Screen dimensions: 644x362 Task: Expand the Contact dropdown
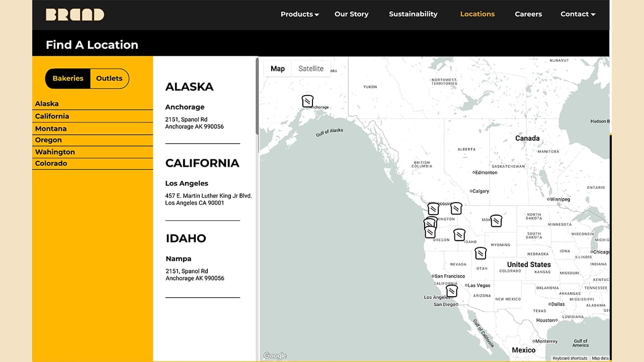tap(577, 14)
